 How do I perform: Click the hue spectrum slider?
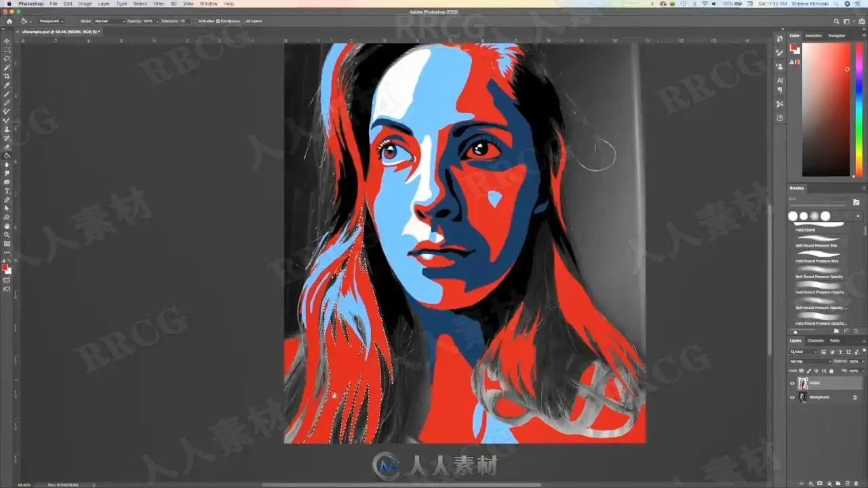(859, 109)
